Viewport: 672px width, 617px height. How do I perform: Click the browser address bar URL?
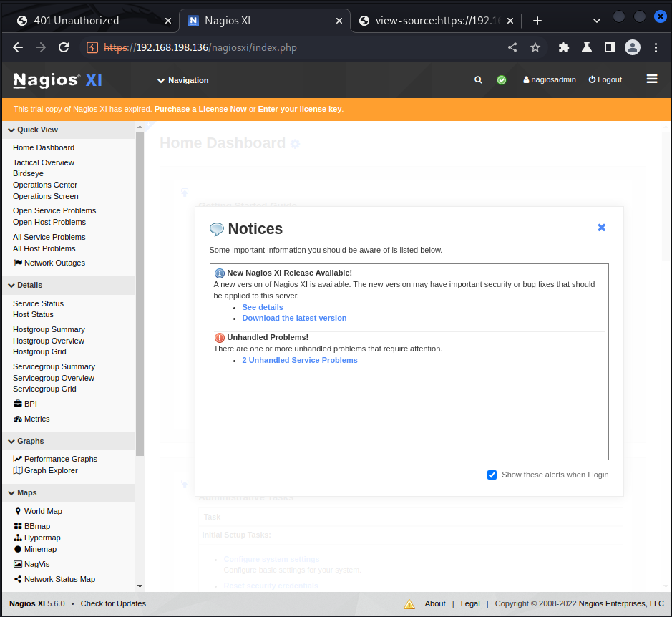tap(200, 47)
